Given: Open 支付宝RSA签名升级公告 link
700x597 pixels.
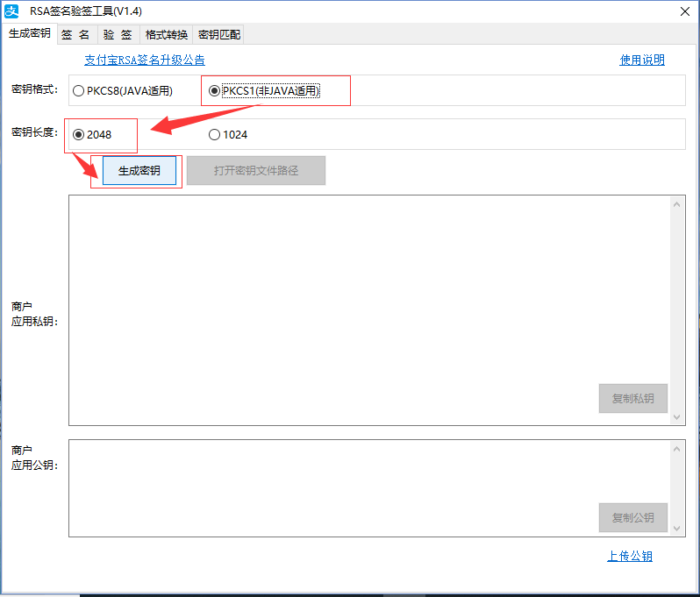Looking at the screenshot, I should click(x=145, y=60).
